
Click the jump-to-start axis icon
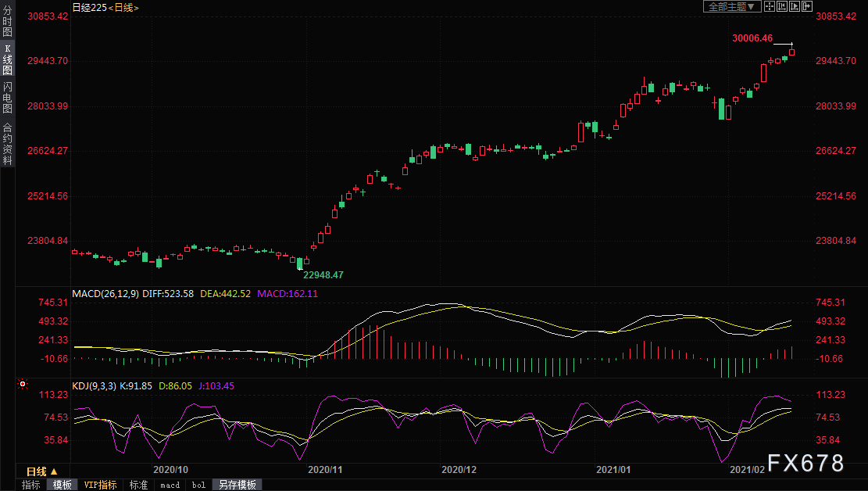[782, 7]
